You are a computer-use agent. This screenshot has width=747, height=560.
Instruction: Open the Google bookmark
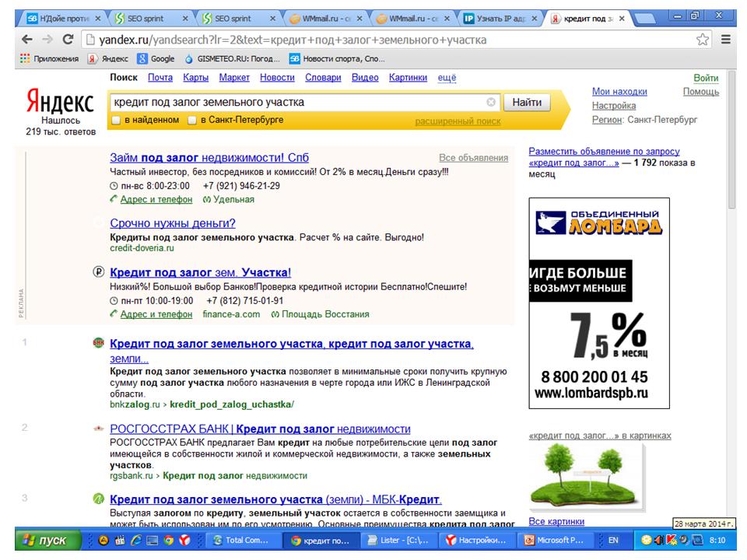[x=156, y=58]
